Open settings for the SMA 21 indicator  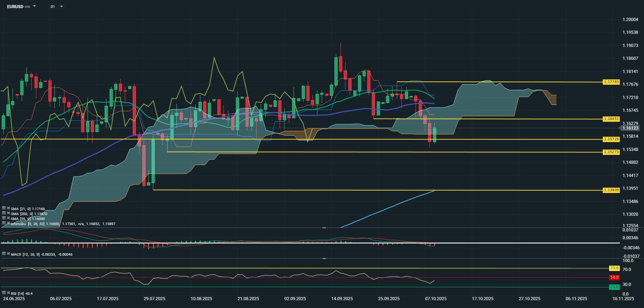[4, 209]
